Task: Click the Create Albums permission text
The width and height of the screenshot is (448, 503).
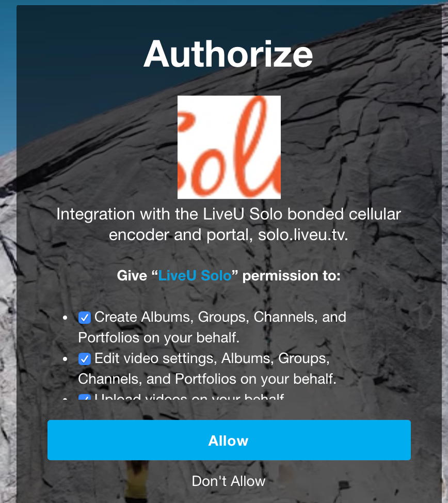Action: pyautogui.click(x=212, y=327)
